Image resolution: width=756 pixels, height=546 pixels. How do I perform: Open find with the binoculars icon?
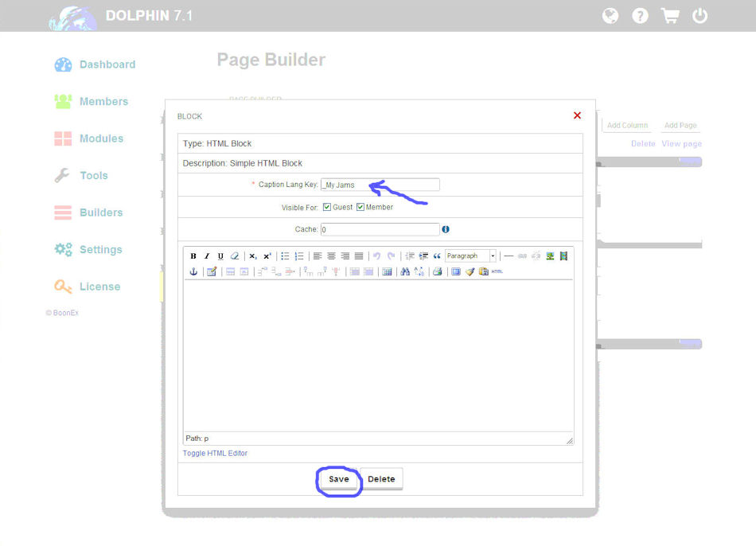405,271
